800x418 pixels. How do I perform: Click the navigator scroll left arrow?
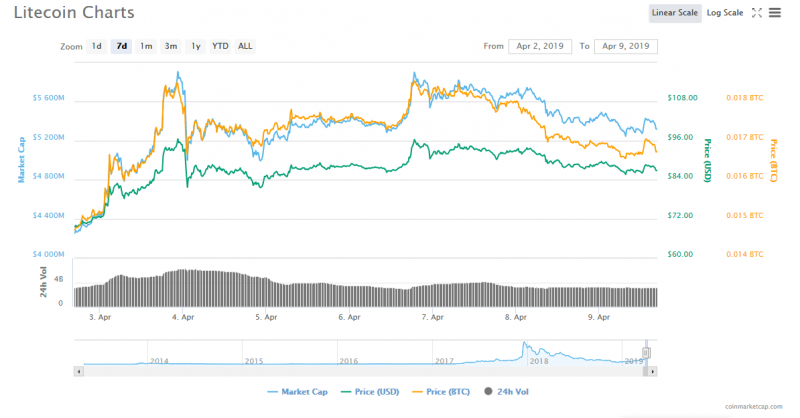click(x=78, y=370)
